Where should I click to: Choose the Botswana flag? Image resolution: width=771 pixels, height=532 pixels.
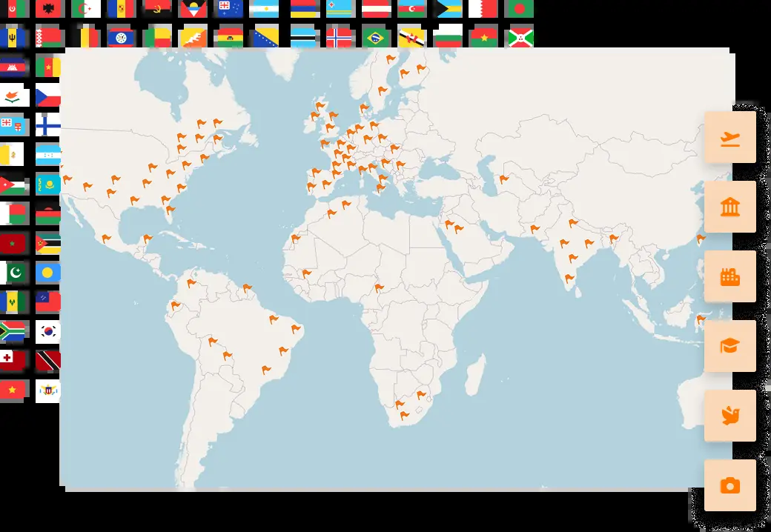tap(305, 37)
